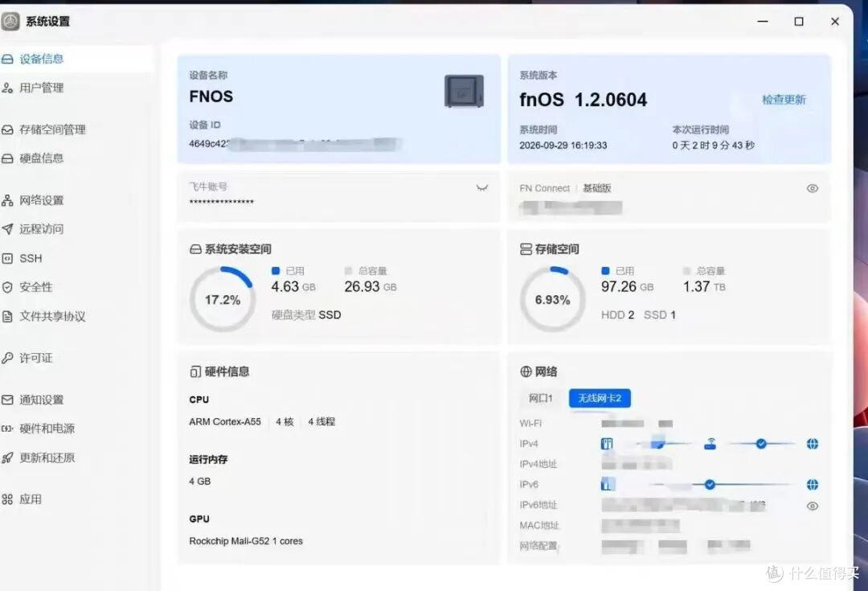Reveal the hidden 飞牛账号 value with the closed-eye icon
This screenshot has height=591, width=868.
(482, 188)
